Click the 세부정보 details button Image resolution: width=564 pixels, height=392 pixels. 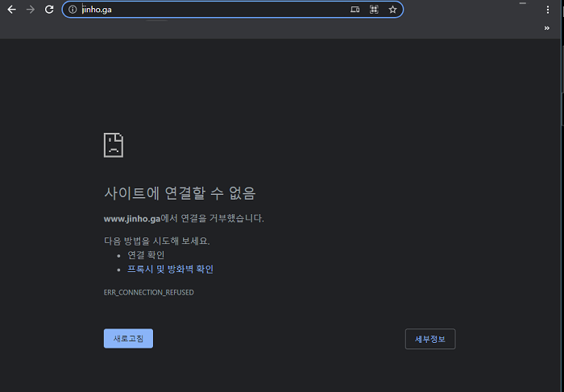(430, 339)
